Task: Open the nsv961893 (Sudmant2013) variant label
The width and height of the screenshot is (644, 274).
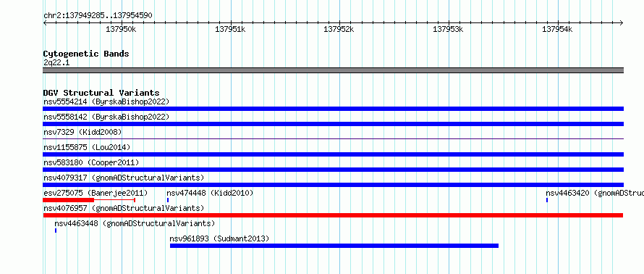Action: pyautogui.click(x=219, y=238)
